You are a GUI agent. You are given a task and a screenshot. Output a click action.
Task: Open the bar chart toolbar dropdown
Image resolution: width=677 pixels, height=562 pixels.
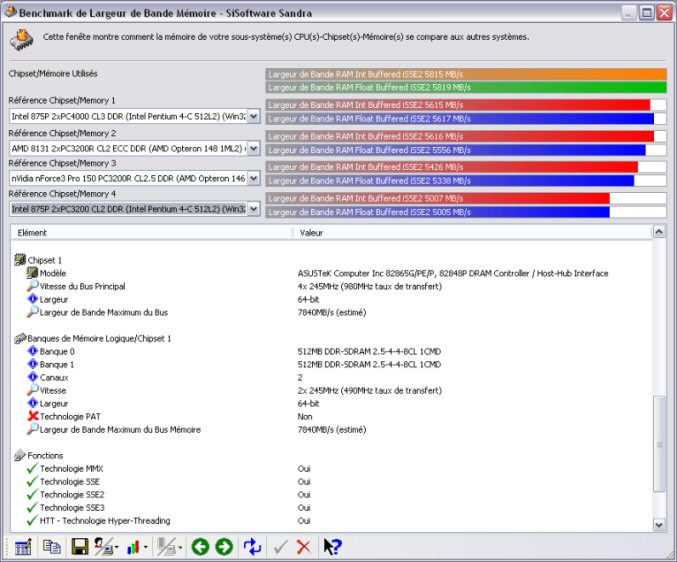tap(137, 547)
